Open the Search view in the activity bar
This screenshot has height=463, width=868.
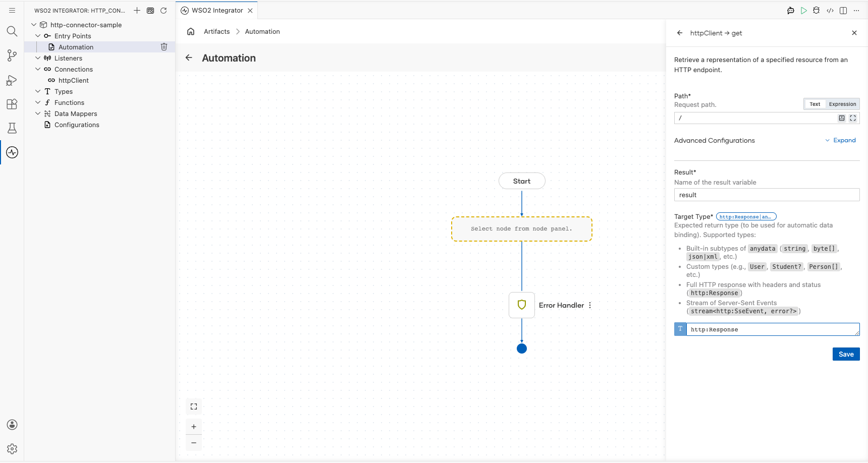[x=12, y=31]
